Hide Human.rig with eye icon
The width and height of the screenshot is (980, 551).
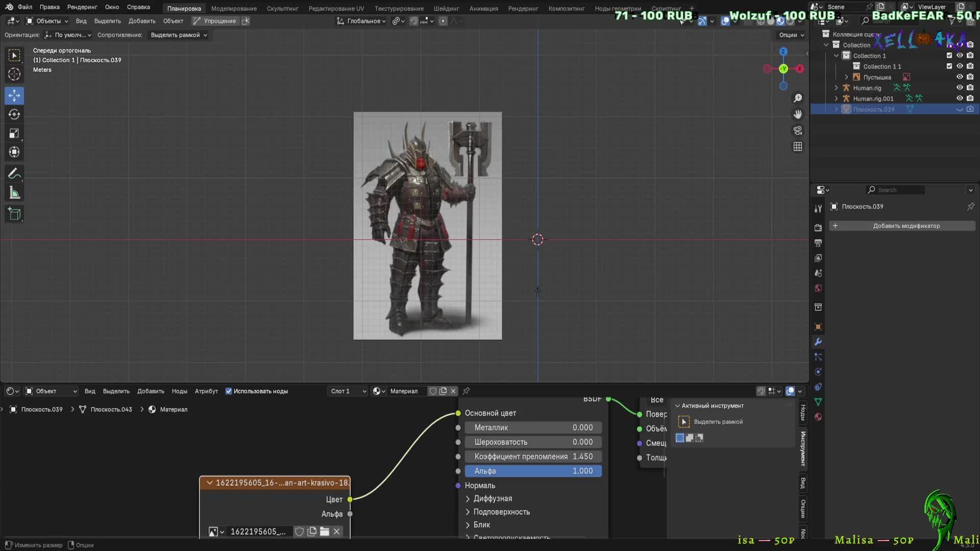click(x=960, y=88)
